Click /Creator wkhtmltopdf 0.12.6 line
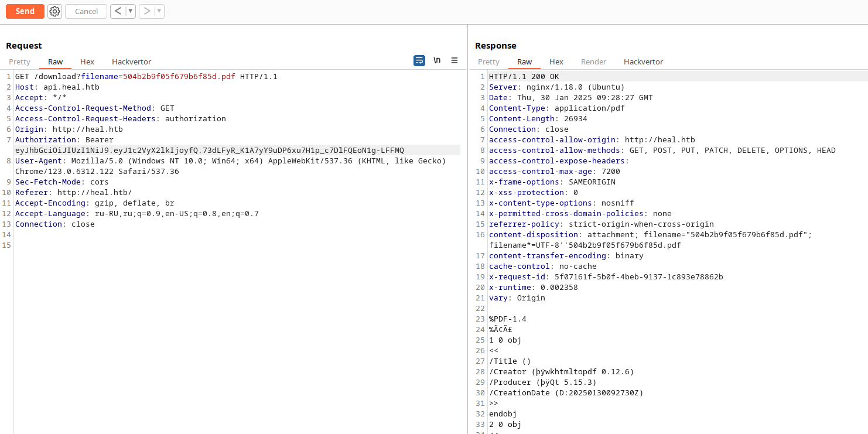Image resolution: width=868 pixels, height=434 pixels. [562, 371]
